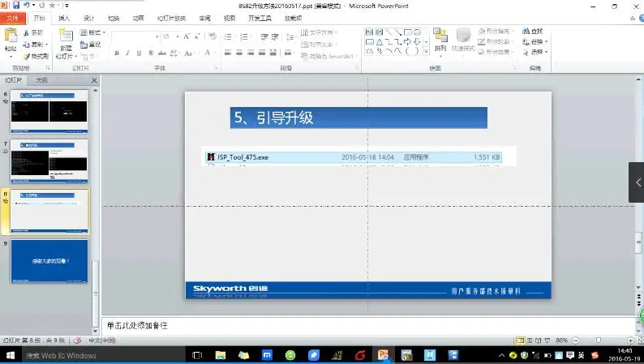Image resolution: width=644 pixels, height=364 pixels.
Task: Zoom out with minus button
Action: click(x=575, y=340)
